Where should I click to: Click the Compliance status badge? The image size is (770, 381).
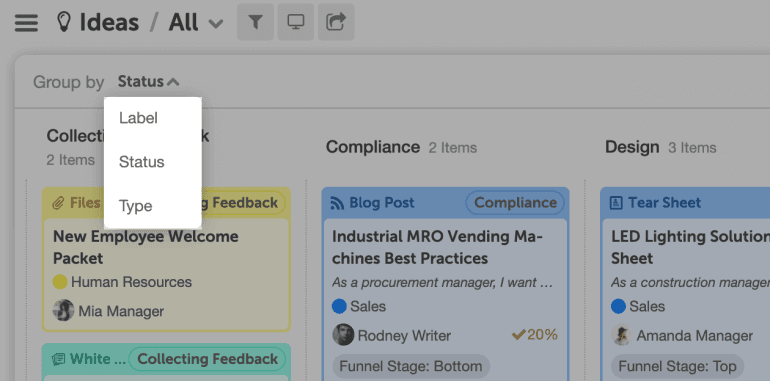[515, 203]
